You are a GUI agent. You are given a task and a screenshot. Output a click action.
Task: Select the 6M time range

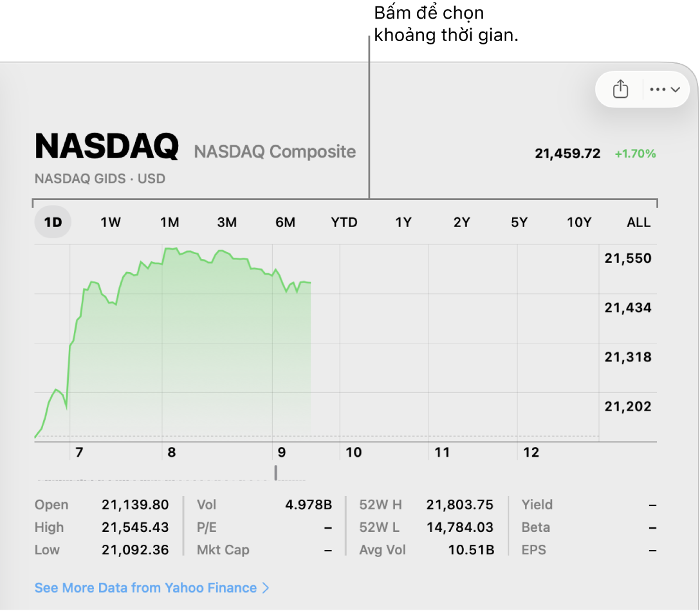pyautogui.click(x=285, y=223)
